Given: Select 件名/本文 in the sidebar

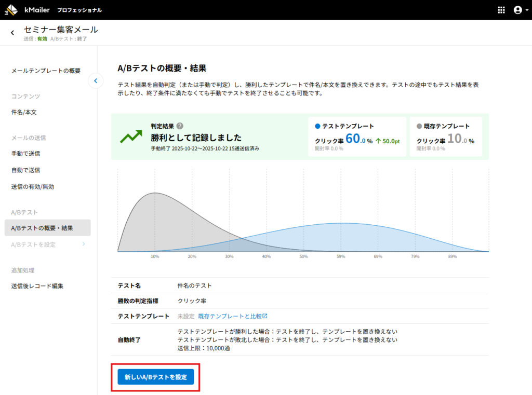Looking at the screenshot, I should (24, 112).
